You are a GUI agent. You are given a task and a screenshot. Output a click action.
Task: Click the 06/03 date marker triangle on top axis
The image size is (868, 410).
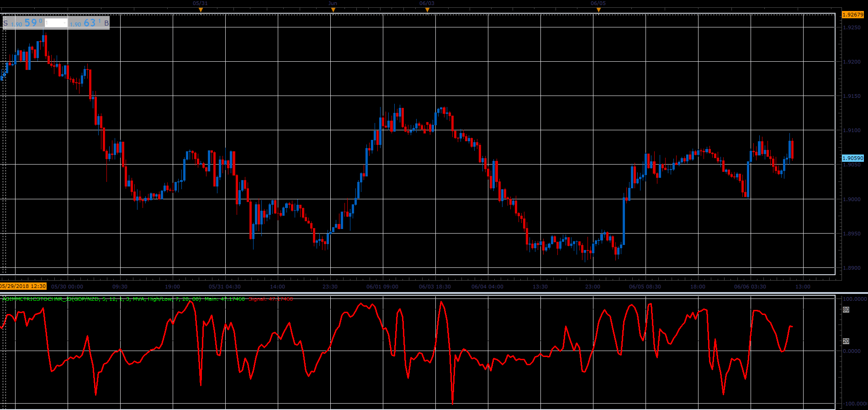pyautogui.click(x=427, y=10)
